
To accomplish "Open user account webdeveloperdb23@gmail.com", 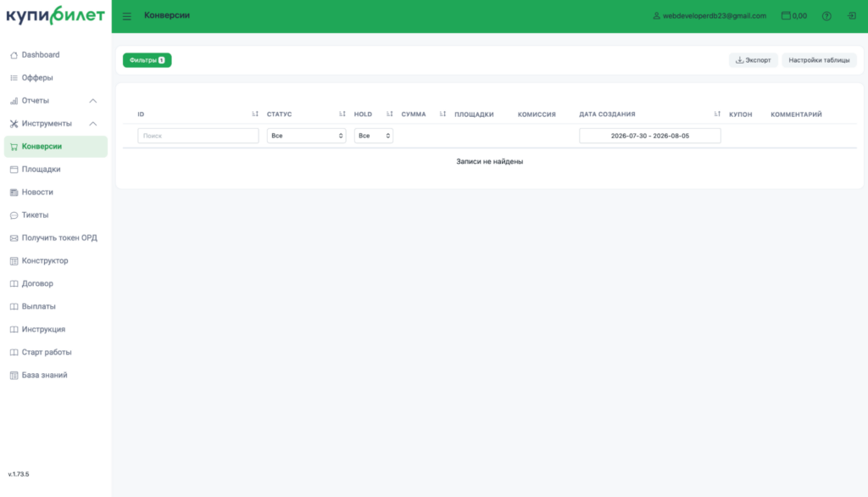I will click(x=709, y=16).
